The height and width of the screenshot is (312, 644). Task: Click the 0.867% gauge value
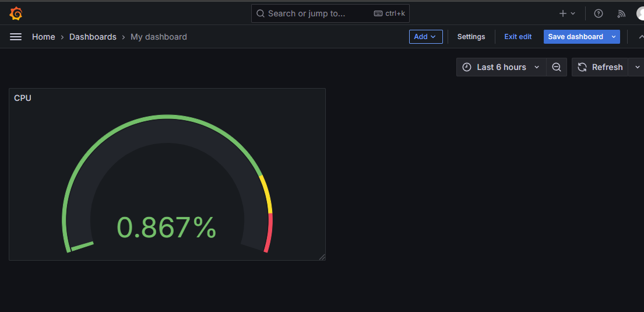(x=166, y=227)
